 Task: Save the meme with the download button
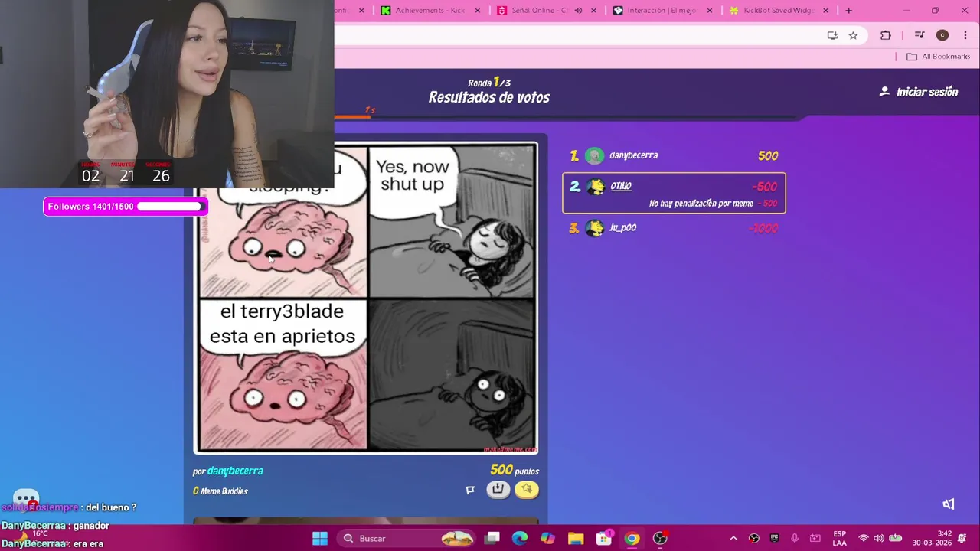tap(498, 490)
